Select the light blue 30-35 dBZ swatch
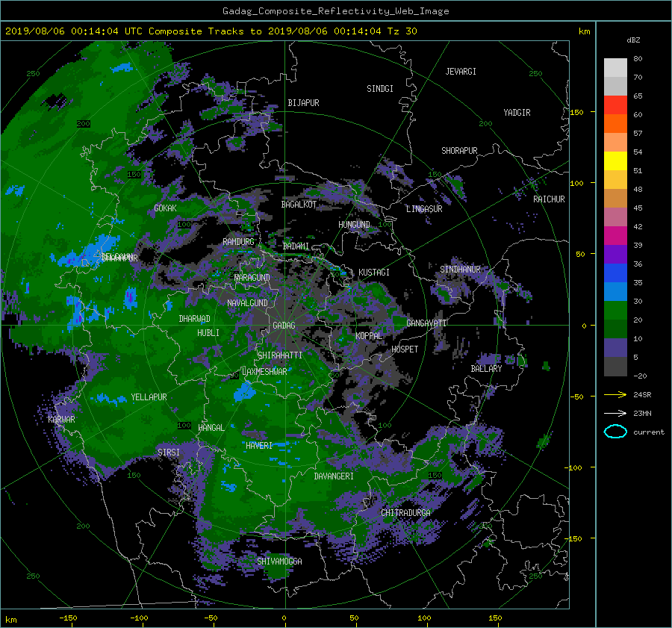The height and width of the screenshot is (628, 672). pos(615,291)
